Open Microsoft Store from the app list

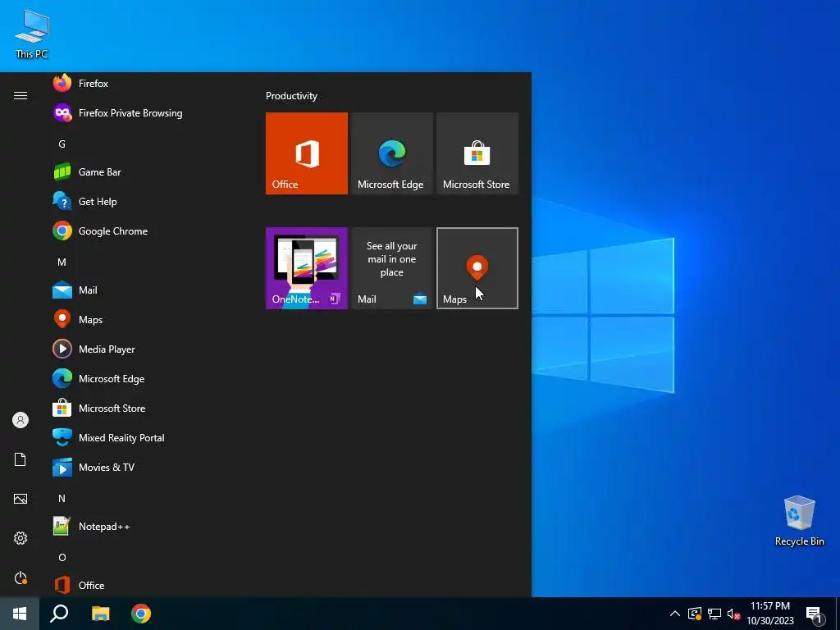point(144,408)
